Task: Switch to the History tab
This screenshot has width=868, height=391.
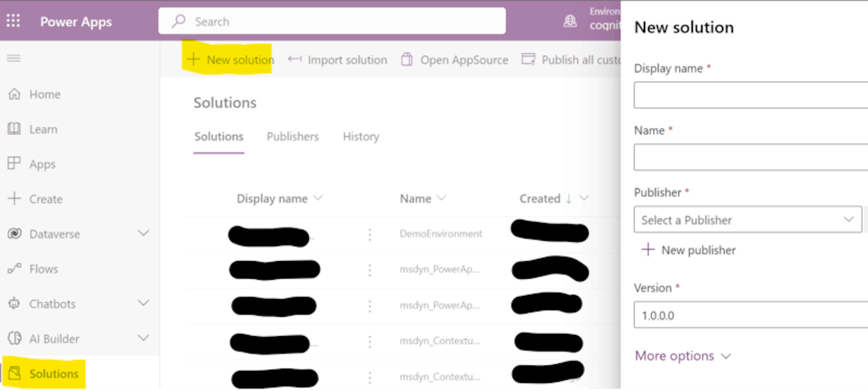Action: point(361,137)
